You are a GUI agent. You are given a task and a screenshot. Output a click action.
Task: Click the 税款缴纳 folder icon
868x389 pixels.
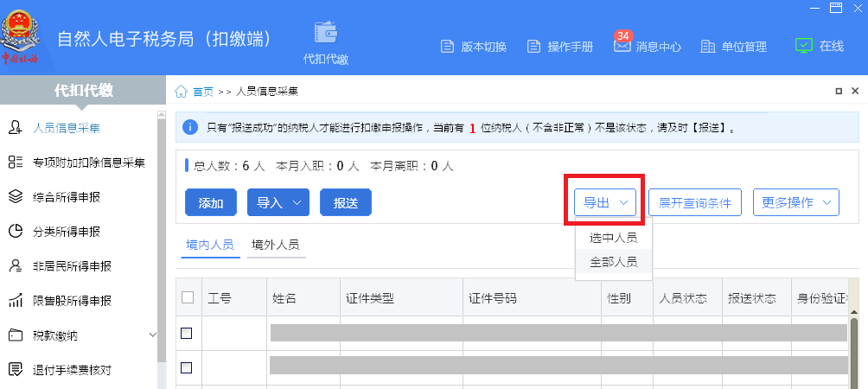(15, 335)
